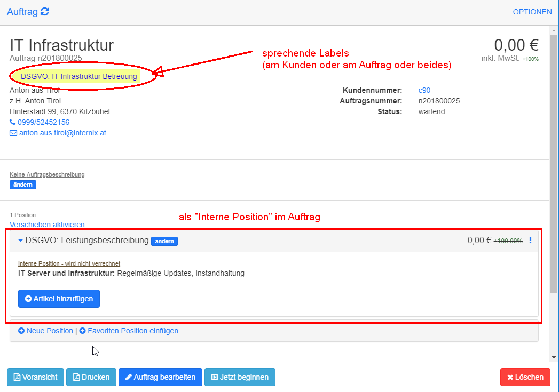The image size is (559, 392).
Task: Activate Verschieben aktivieren link
Action: 47,225
